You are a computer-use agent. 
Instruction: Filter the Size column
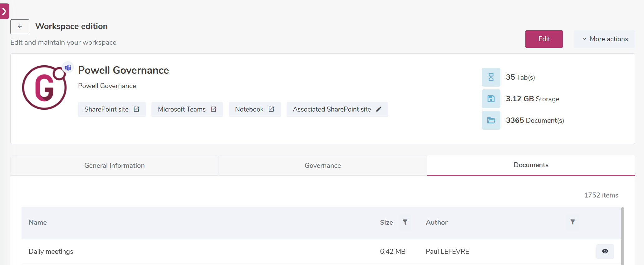405,222
